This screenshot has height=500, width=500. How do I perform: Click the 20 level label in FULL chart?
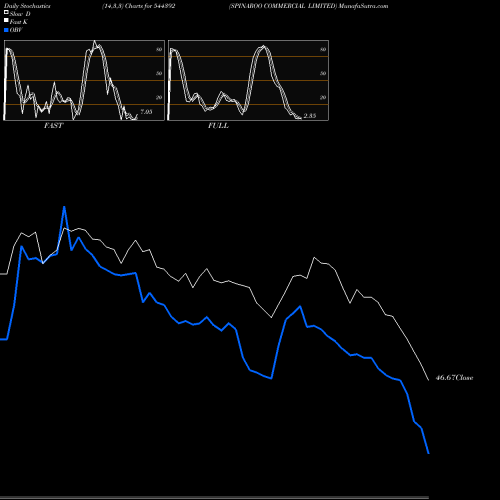(323, 97)
